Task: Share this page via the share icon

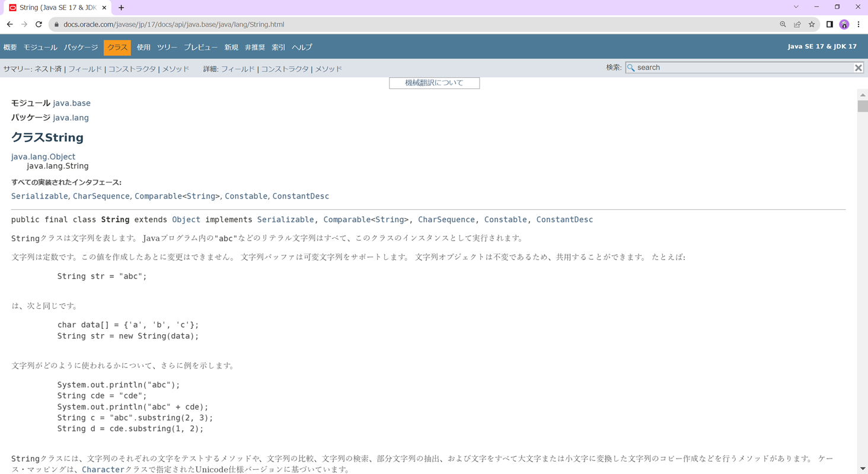Action: click(x=797, y=24)
